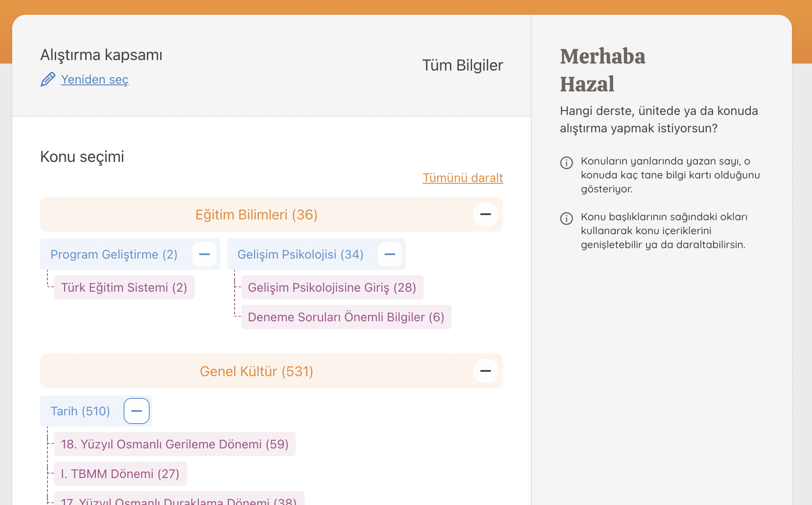Click info icon beside card count note
Screen dimensions: 812x505
pyautogui.click(x=566, y=162)
